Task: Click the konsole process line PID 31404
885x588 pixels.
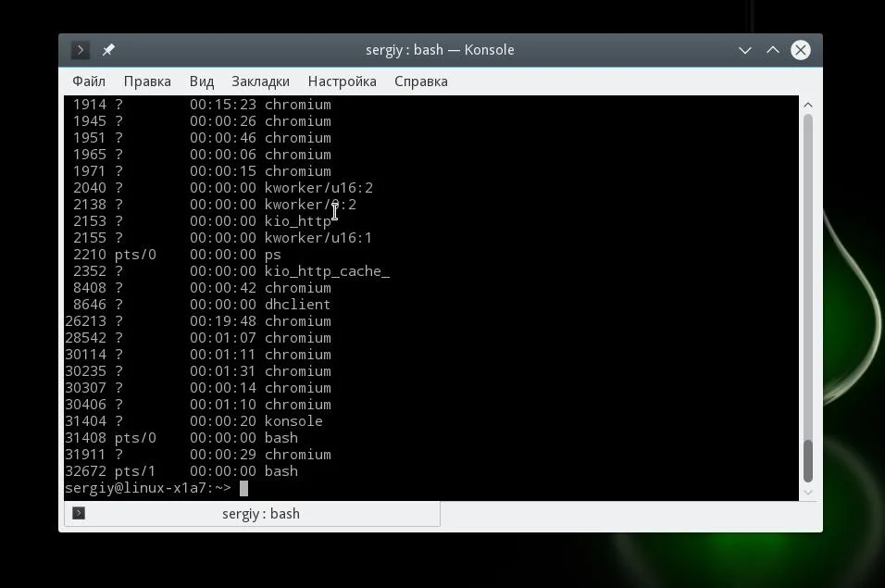Action: 193,421
